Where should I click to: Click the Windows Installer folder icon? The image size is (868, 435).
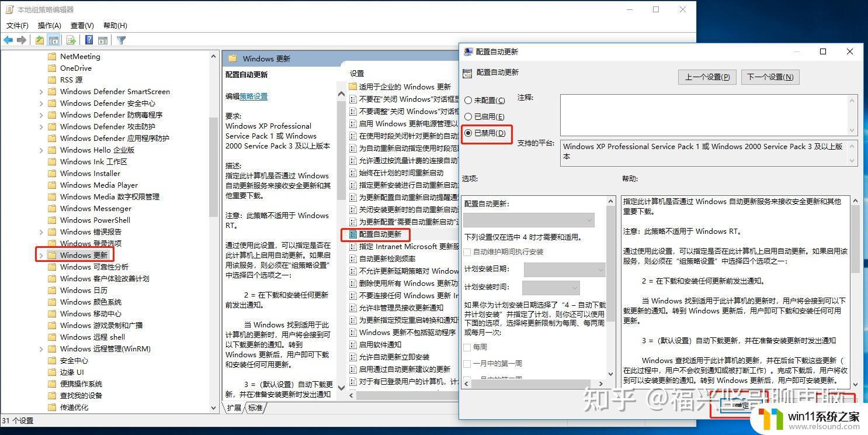point(51,174)
